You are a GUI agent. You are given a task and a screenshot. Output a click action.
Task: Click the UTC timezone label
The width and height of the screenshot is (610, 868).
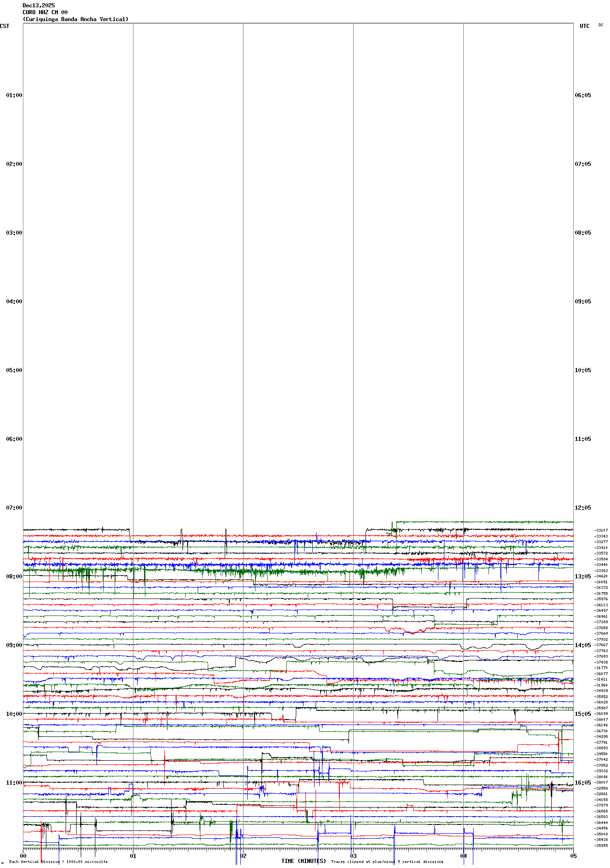(x=584, y=26)
